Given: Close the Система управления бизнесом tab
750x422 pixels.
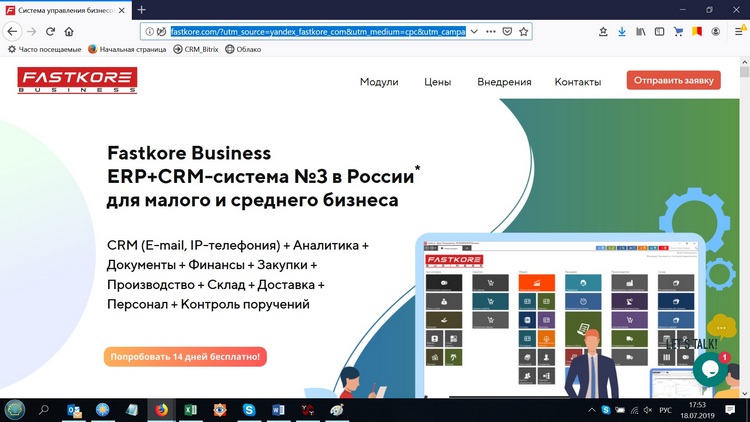Looking at the screenshot, I should tap(121, 10).
